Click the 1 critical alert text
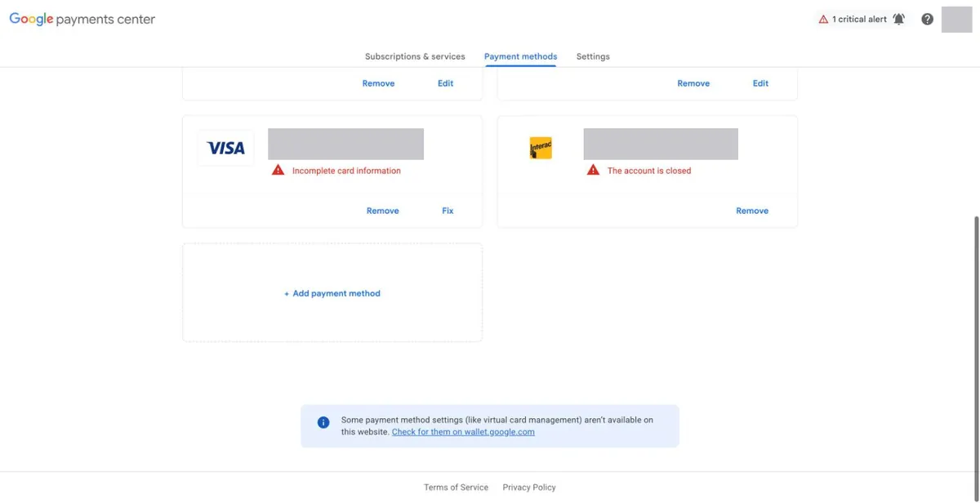 [x=859, y=19]
